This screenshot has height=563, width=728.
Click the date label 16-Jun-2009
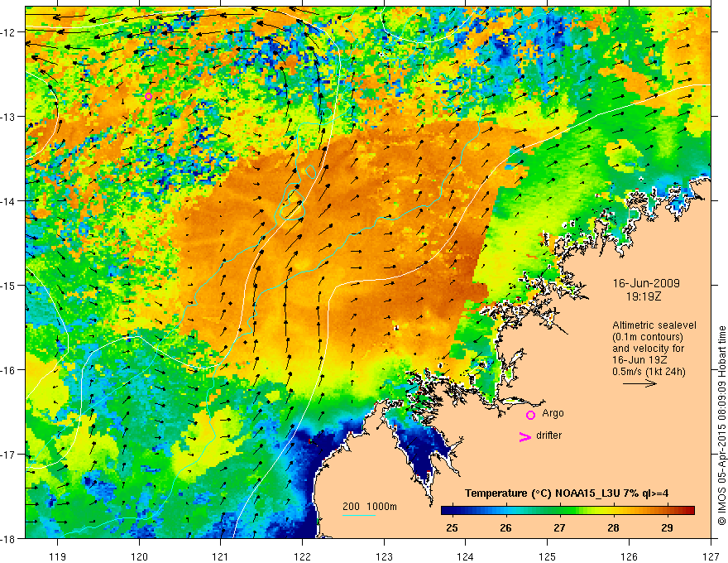[646, 283]
